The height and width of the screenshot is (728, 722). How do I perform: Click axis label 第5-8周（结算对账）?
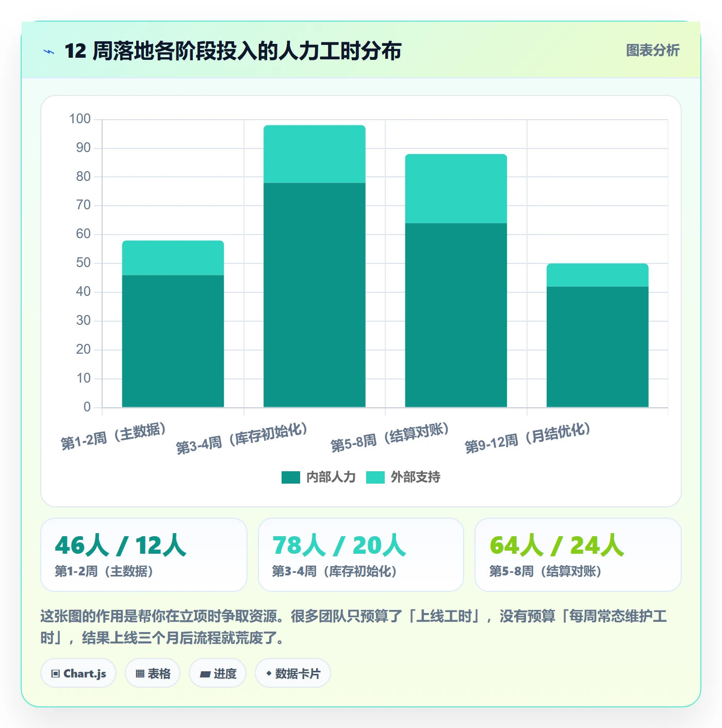(391, 437)
